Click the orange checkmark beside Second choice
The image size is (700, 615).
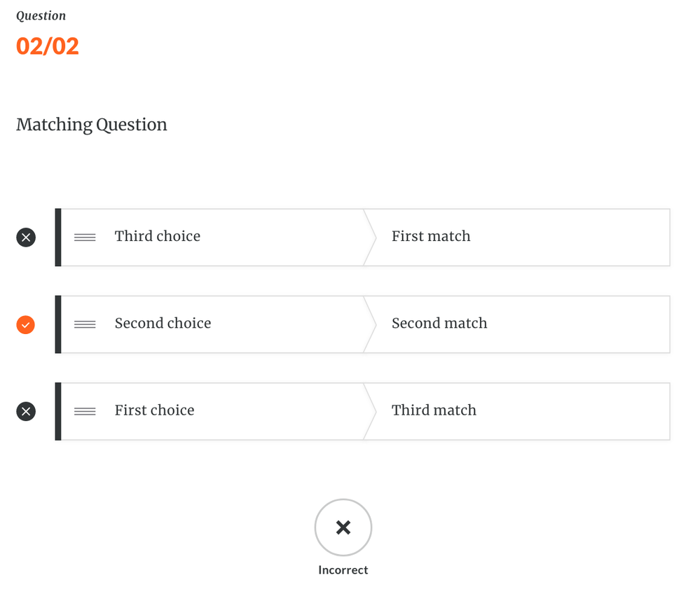(x=26, y=324)
